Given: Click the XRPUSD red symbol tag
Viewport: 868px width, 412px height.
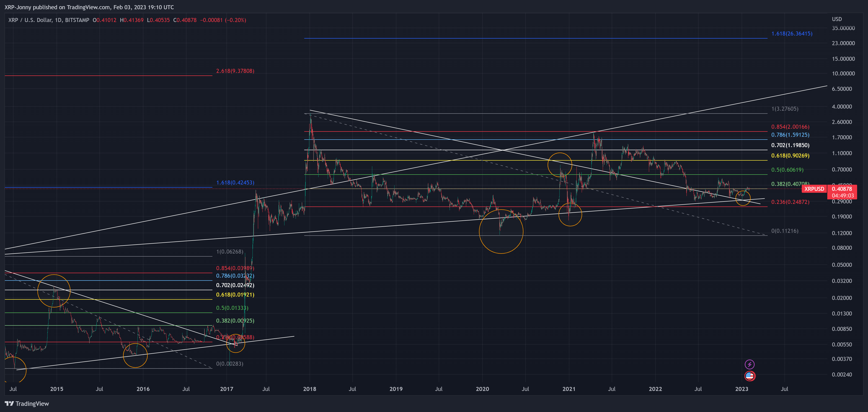Looking at the screenshot, I should 814,189.
